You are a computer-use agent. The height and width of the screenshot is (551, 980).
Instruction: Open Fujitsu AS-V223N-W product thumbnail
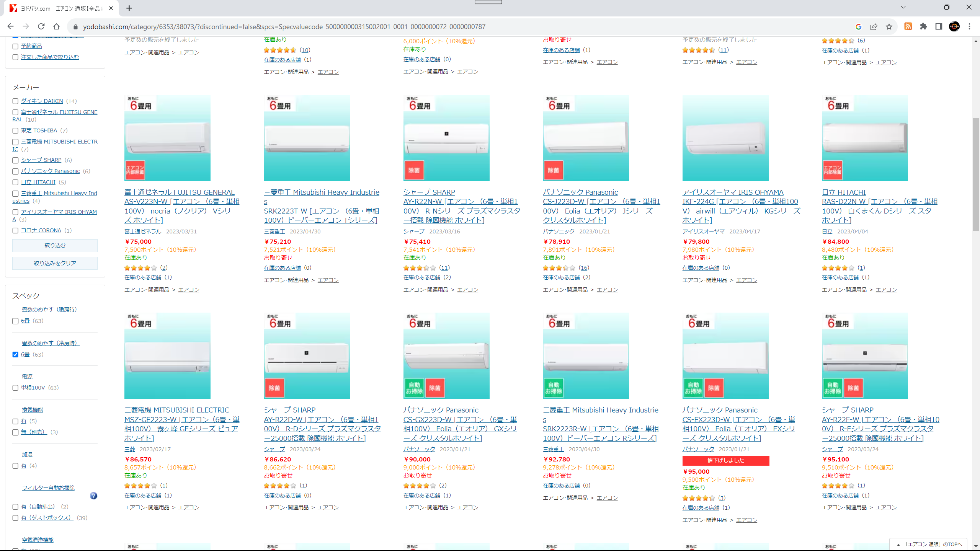tap(167, 138)
